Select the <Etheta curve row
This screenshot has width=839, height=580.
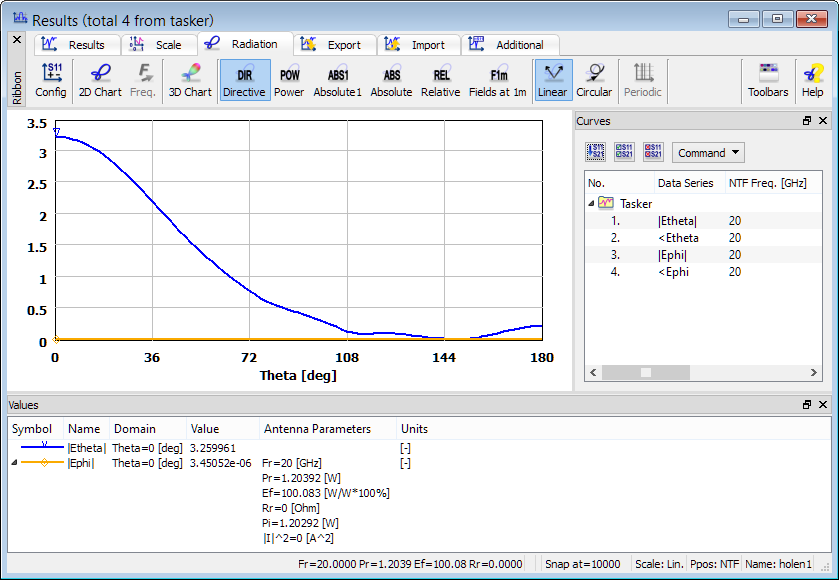pyautogui.click(x=678, y=237)
